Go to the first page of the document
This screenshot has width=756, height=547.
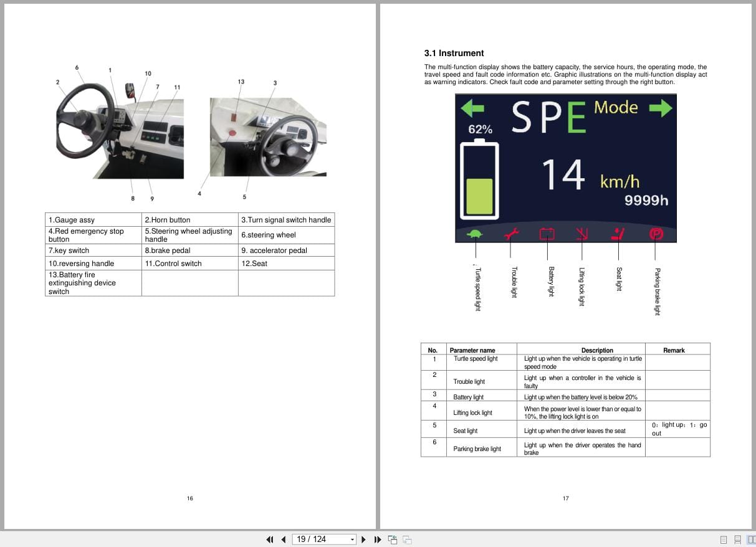(270, 540)
